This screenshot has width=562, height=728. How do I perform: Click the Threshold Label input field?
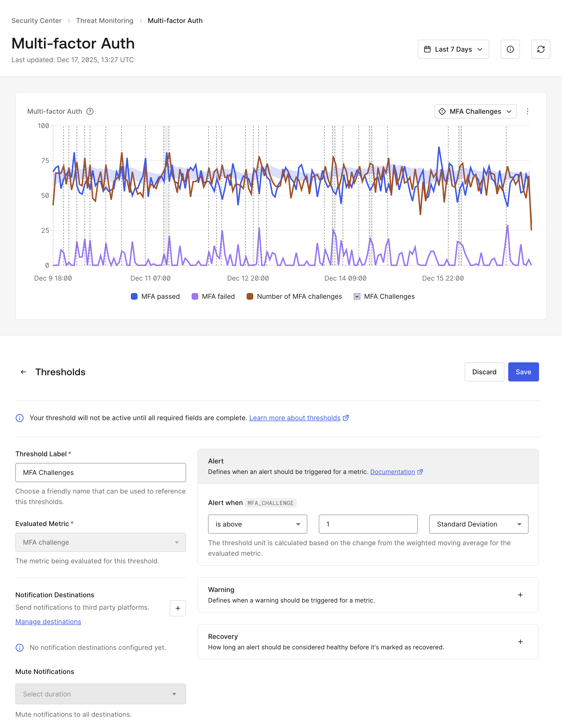pyautogui.click(x=100, y=472)
